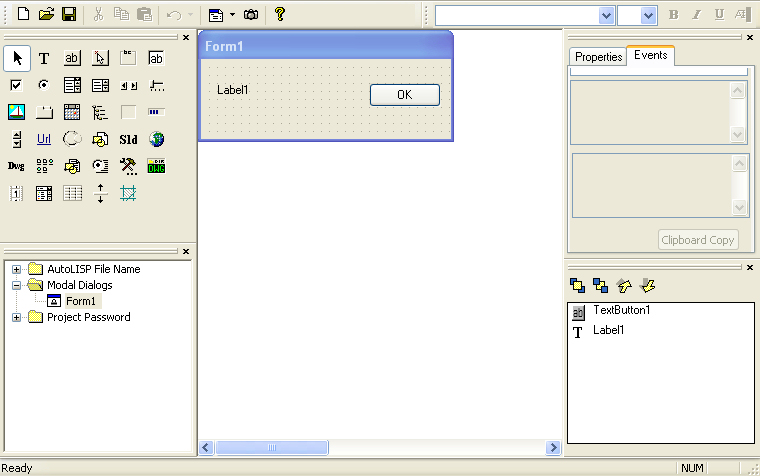Select the Rectangle control tool

coord(128,112)
